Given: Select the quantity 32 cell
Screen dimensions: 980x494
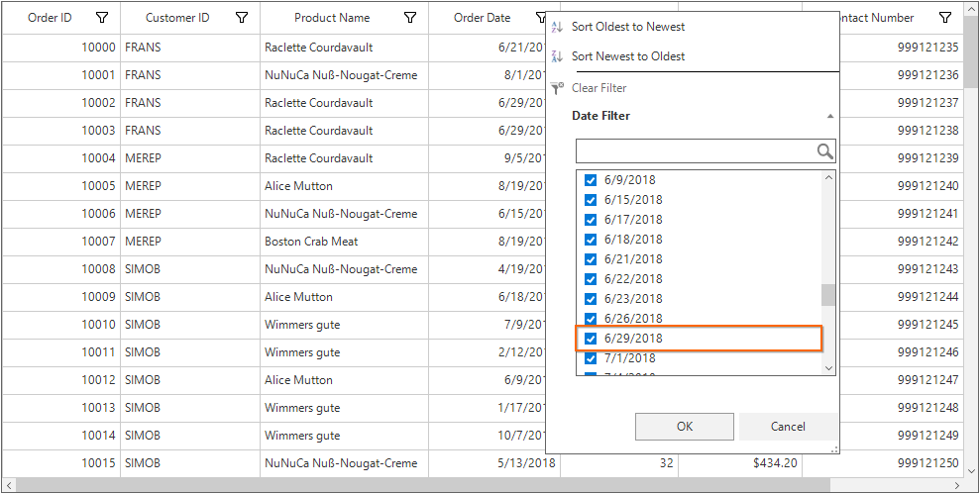Looking at the screenshot, I should click(x=619, y=463).
